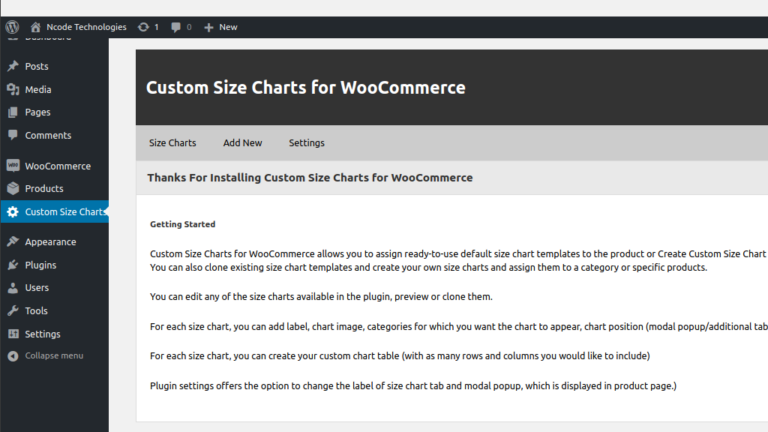Click the Media library icon
Screen dimensions: 768x432
coord(13,89)
